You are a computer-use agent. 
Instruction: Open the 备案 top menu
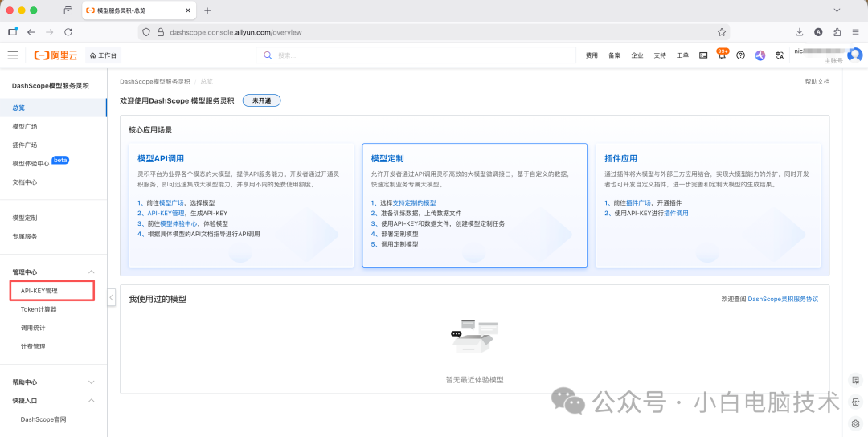point(615,55)
